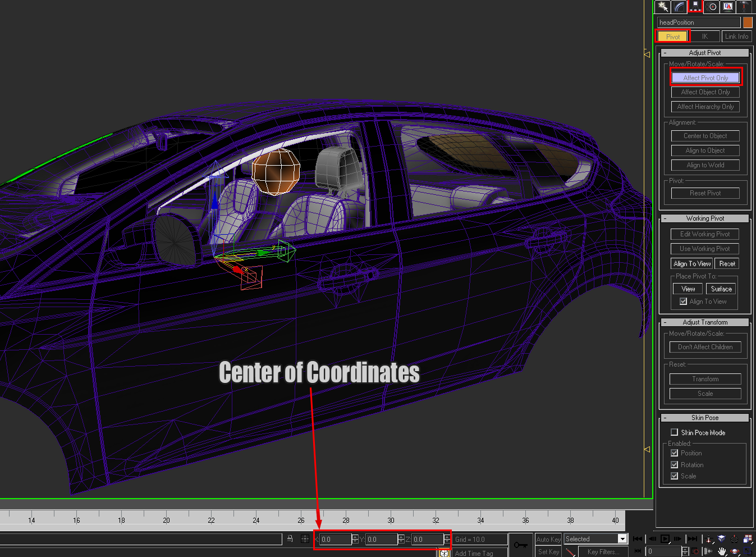Play the animation
Image resolution: width=756 pixels, height=557 pixels.
(x=665, y=538)
